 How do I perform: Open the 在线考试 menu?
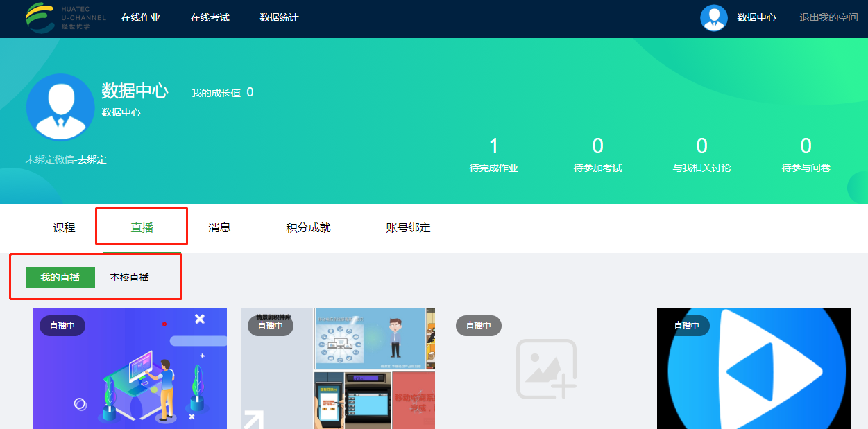pyautogui.click(x=210, y=18)
